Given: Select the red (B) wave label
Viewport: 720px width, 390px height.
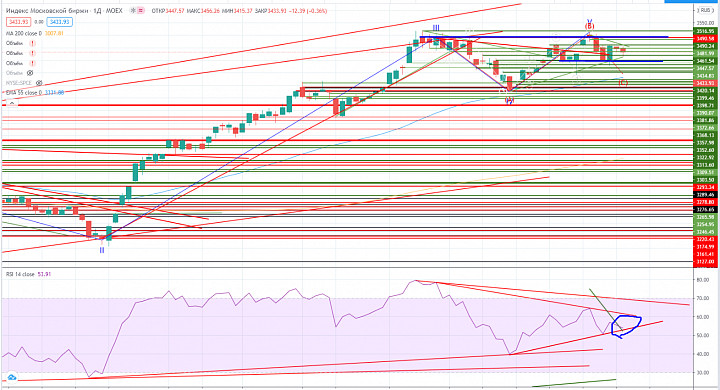Looking at the screenshot, I should (589, 26).
